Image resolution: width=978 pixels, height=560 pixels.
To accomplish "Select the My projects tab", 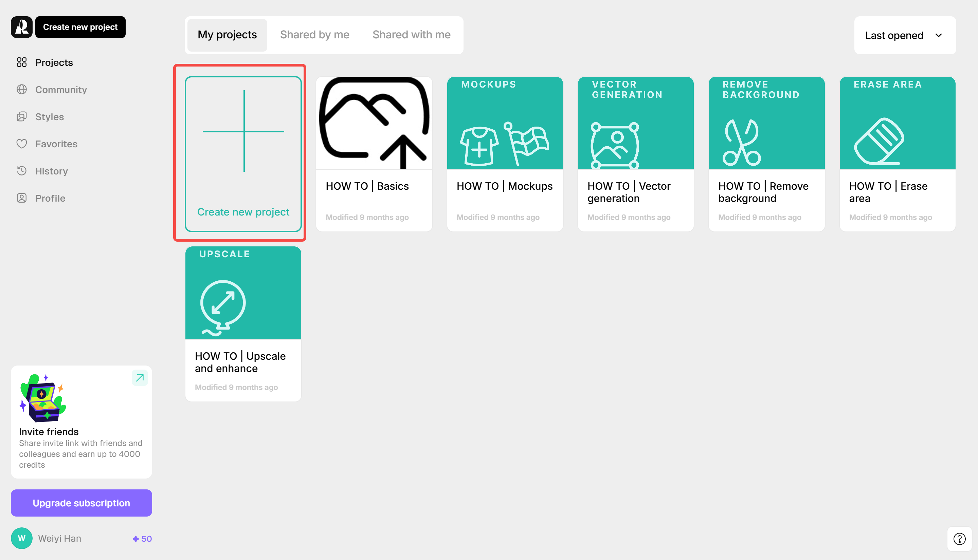I will [x=227, y=35].
